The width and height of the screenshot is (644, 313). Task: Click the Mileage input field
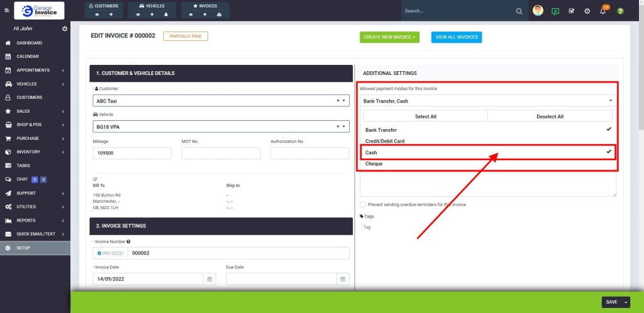[132, 153]
